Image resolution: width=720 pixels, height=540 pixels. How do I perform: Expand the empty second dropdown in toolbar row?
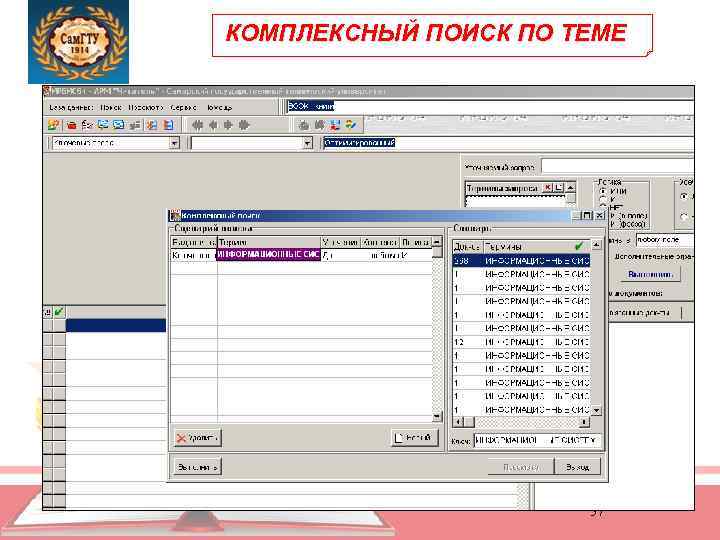coord(308,143)
